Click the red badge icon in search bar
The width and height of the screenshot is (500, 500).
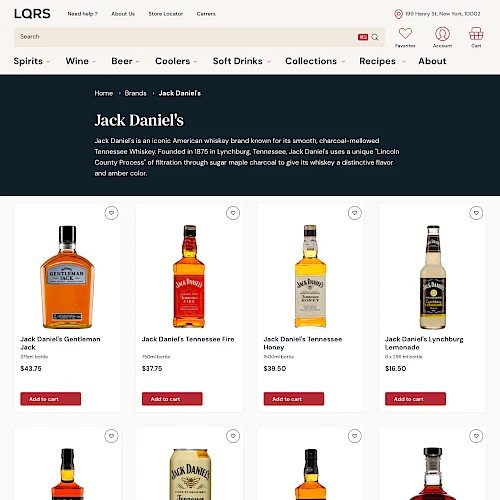tap(363, 37)
